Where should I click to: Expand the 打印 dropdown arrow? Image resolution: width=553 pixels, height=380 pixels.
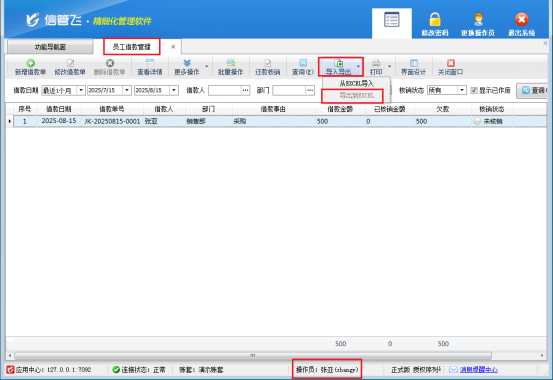click(x=390, y=66)
